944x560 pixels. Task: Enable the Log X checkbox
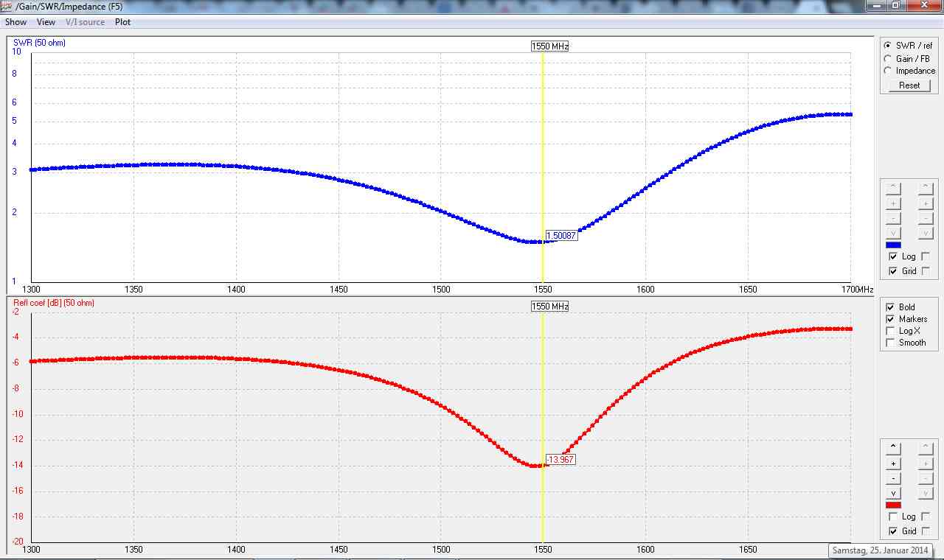tap(890, 331)
